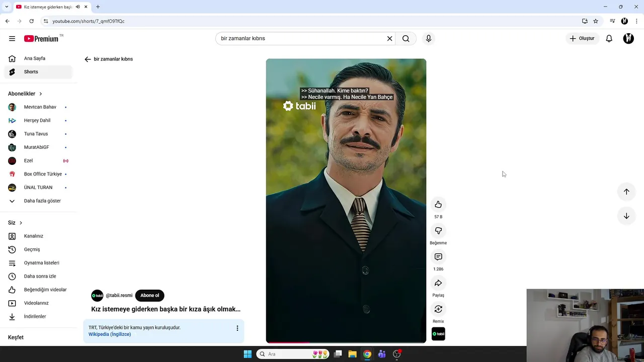Dislike the short with Beğenme button
644x362 pixels.
point(438,230)
